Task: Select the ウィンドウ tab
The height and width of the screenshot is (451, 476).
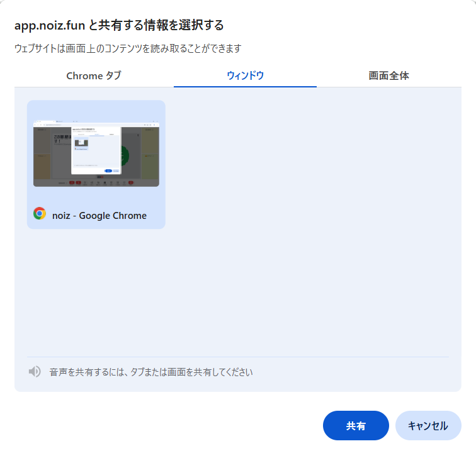Action: [245, 75]
